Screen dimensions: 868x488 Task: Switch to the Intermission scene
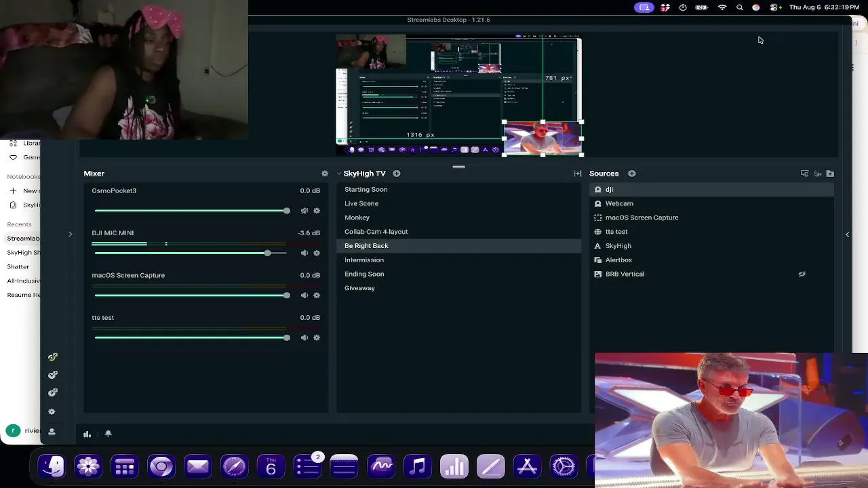tap(458, 260)
